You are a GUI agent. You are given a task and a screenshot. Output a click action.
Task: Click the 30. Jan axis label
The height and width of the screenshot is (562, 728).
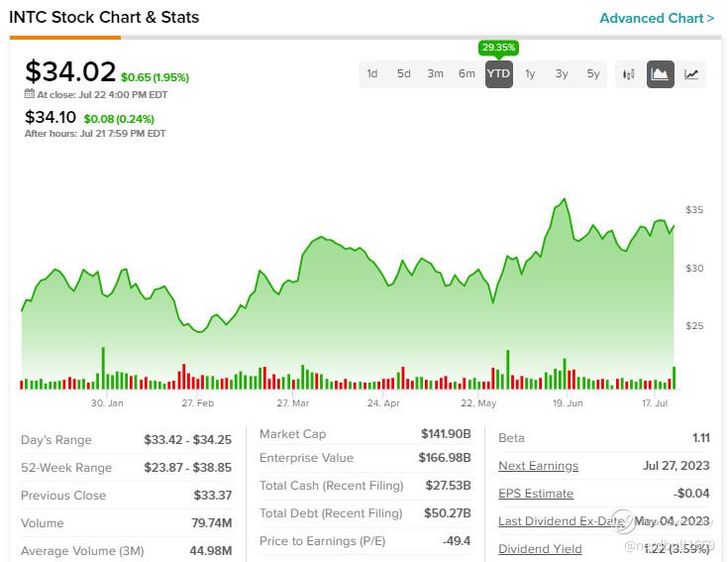point(107,403)
